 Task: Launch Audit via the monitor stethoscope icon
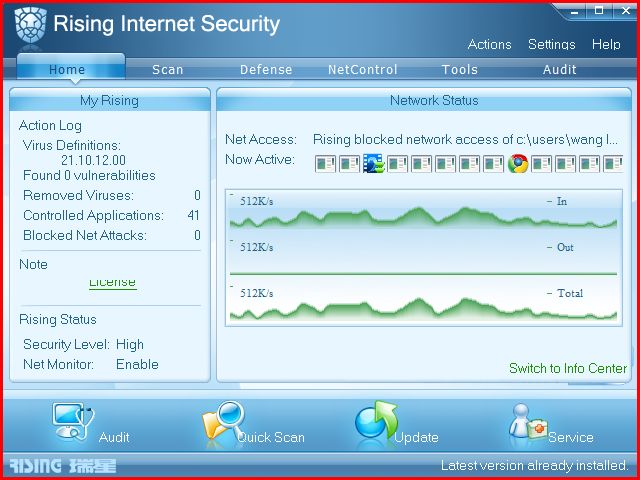pos(73,422)
